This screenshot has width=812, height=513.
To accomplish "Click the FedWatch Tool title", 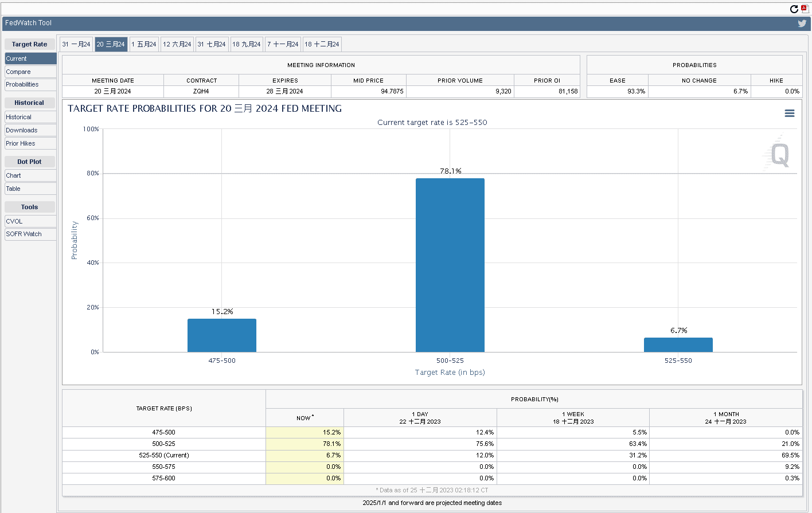I will coord(28,23).
